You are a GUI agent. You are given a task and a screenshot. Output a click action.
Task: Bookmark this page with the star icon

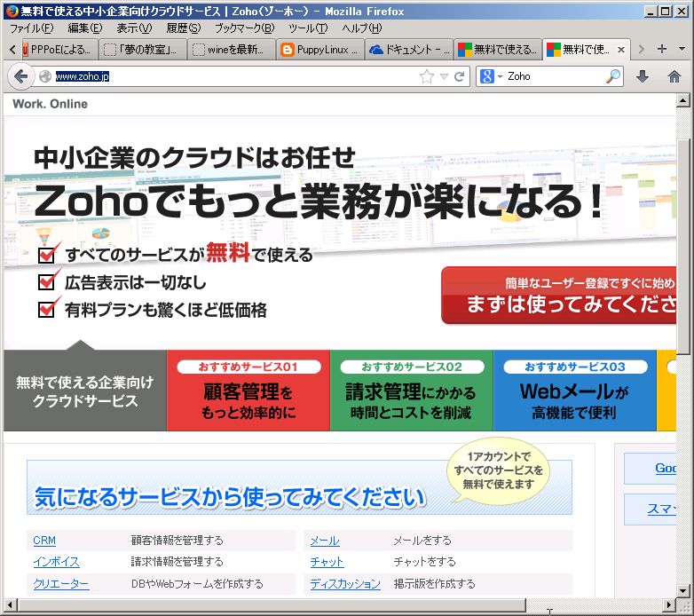(x=426, y=76)
